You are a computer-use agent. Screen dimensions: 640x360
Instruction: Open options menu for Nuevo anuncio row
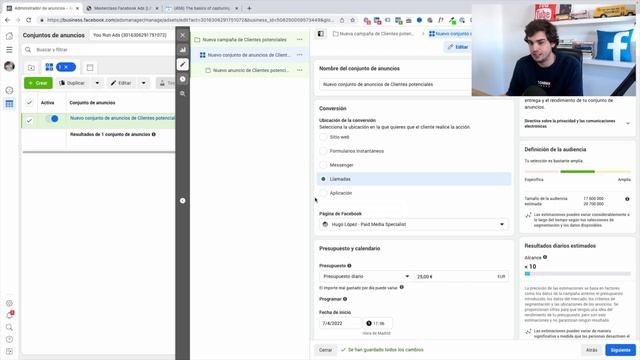click(300, 70)
